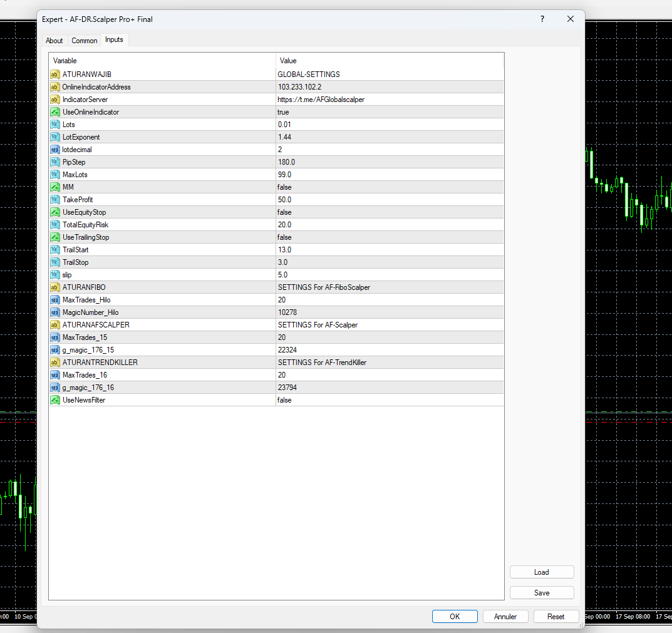
Task: Open the Common tab
Action: coord(85,41)
